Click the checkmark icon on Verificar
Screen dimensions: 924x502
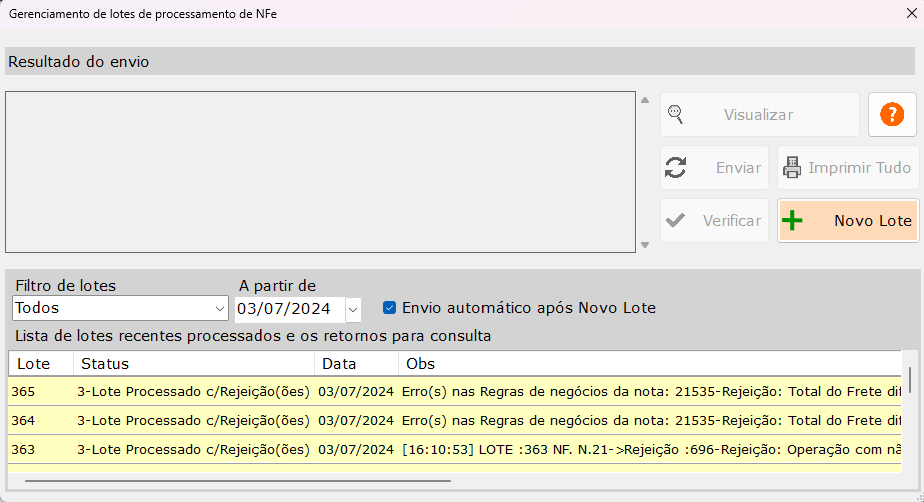coord(676,221)
